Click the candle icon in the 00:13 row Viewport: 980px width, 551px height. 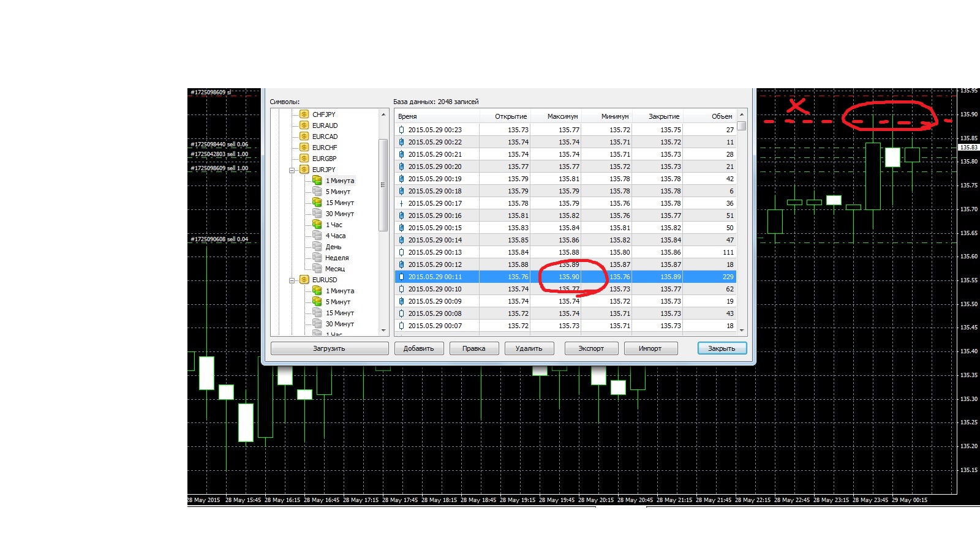coord(401,252)
